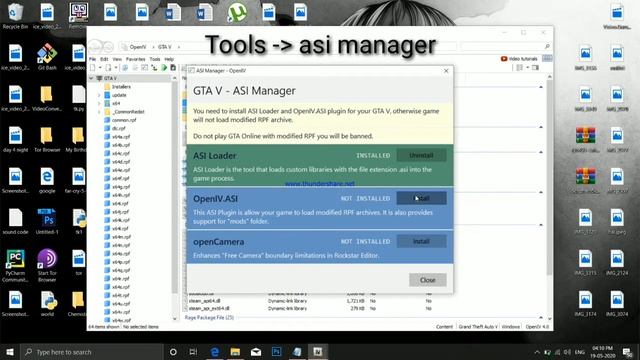Collapse the Rage Package File group arrow
Image resolution: width=640 pixels, height=360 pixels.
point(541,317)
